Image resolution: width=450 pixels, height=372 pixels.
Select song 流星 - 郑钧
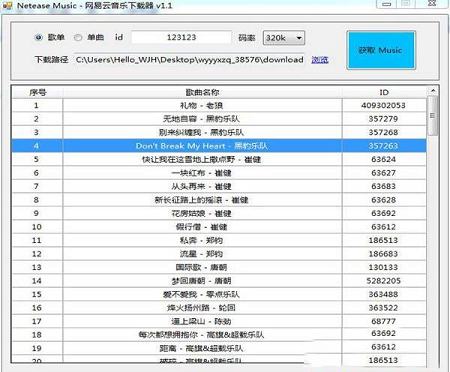[x=202, y=254]
